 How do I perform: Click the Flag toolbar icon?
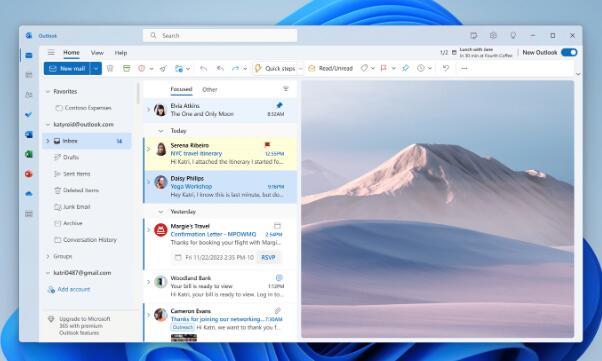(x=384, y=68)
